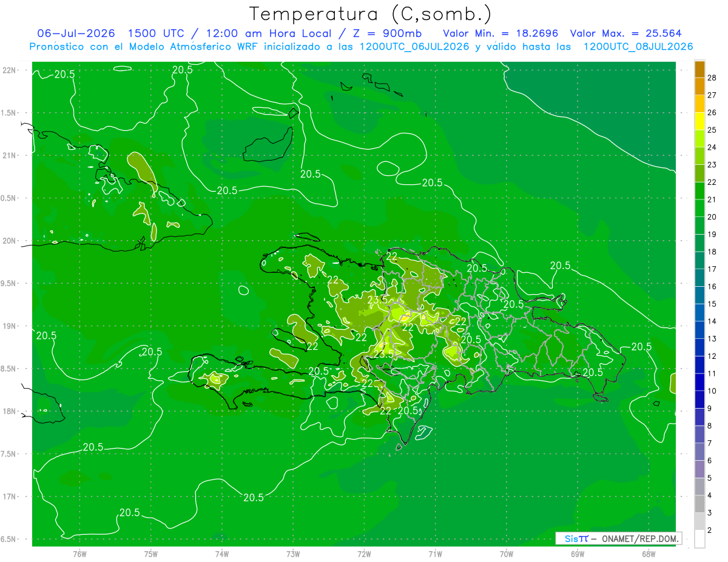
Task: Click the '72W' longitude axis label
Action: coord(364,554)
